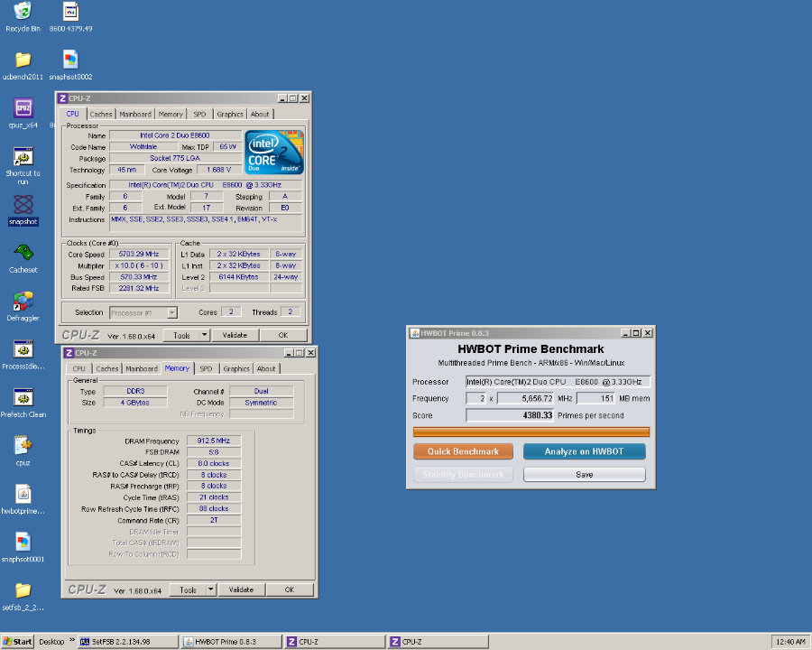Switch to CPU tab in lower CPU-Z window

coord(78,368)
